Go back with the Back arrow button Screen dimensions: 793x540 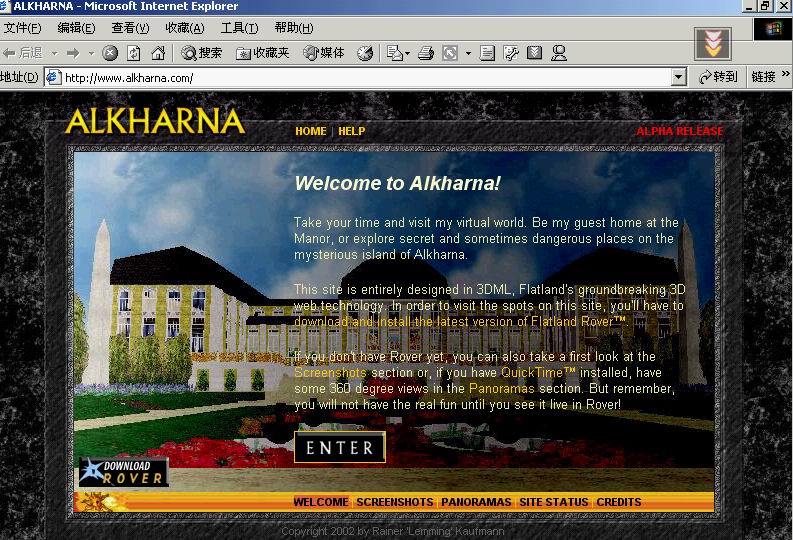pyautogui.click(x=22, y=53)
